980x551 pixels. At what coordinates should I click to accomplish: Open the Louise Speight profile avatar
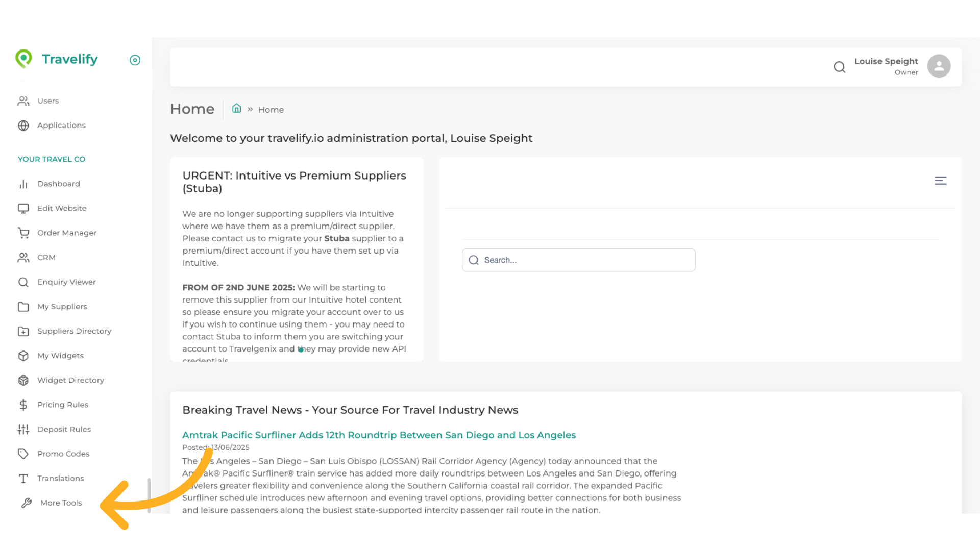point(938,66)
